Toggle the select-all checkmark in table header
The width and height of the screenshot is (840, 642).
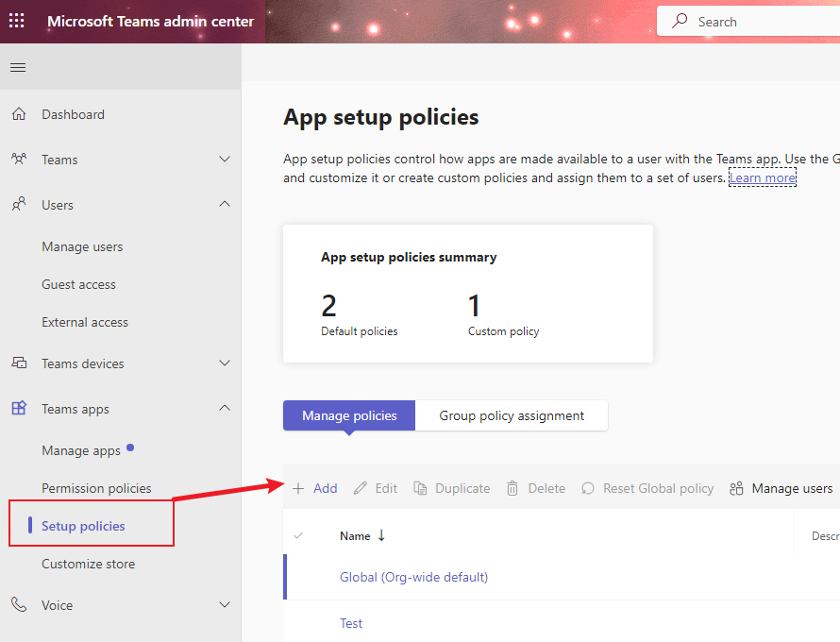pyautogui.click(x=298, y=535)
